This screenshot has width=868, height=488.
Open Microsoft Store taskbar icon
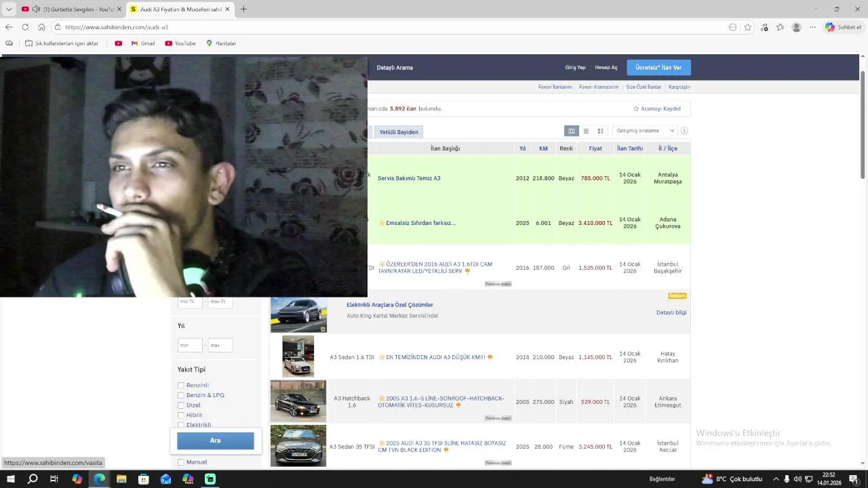[x=144, y=479]
